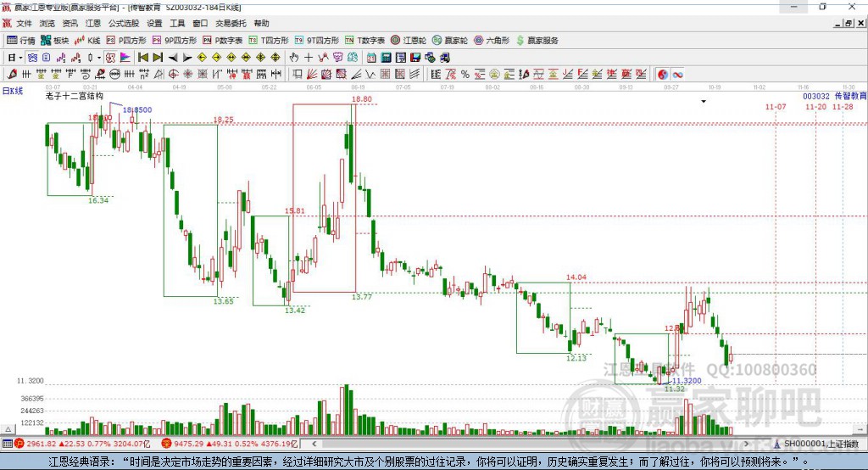Open the 公式选股 menu
The image size is (868, 470).
coord(124,23)
